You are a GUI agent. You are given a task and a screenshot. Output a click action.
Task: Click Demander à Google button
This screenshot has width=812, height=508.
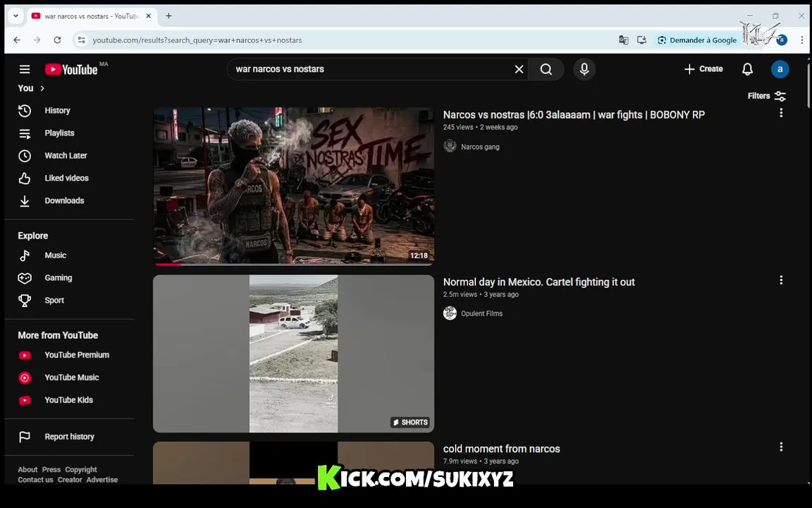(697, 40)
